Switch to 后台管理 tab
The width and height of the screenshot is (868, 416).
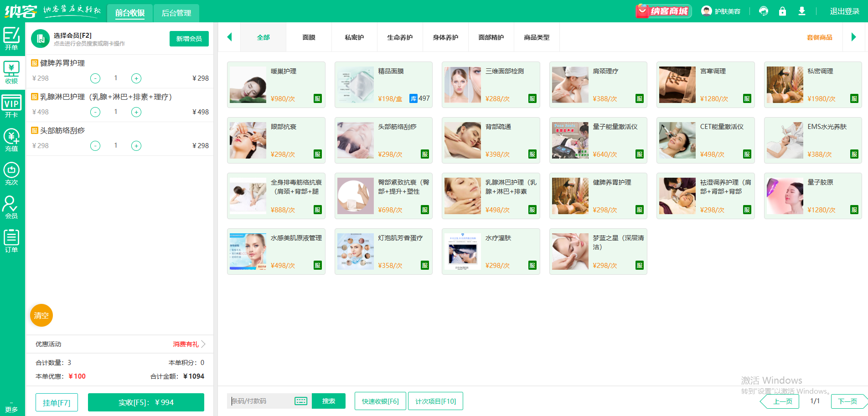click(x=176, y=13)
